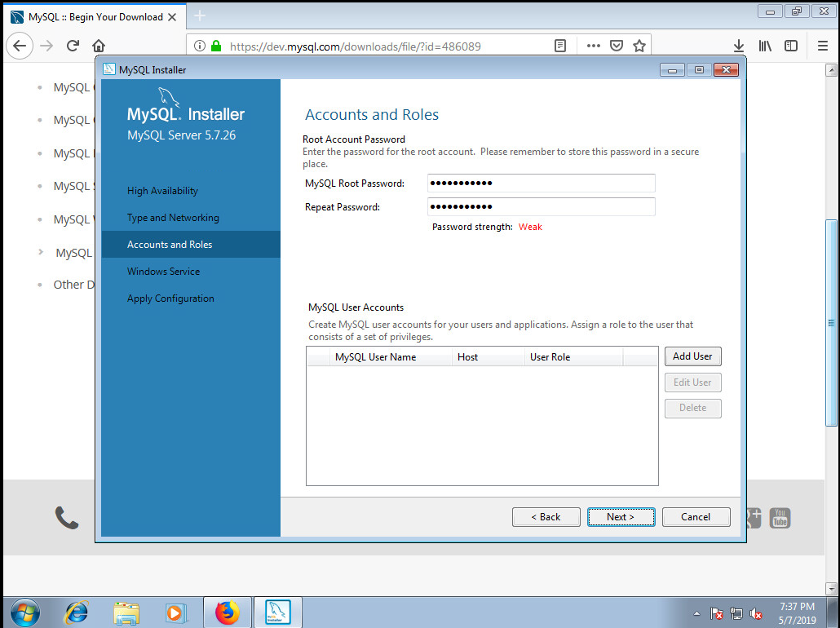
Task: Open Firefox downloads arrow icon
Action: [x=739, y=46]
